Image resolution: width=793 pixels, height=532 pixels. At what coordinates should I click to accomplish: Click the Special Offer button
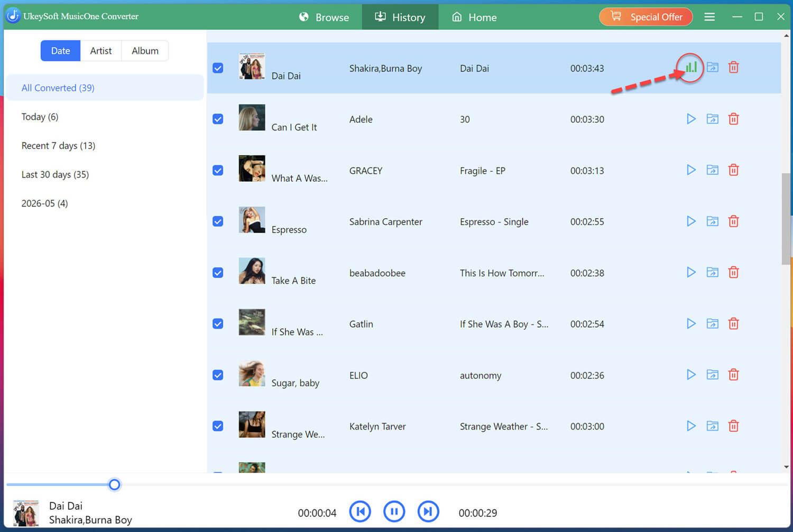(646, 17)
